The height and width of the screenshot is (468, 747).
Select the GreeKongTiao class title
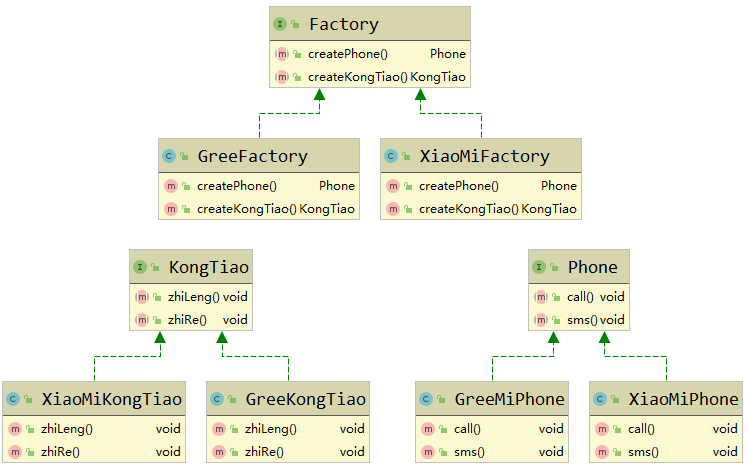[306, 399]
